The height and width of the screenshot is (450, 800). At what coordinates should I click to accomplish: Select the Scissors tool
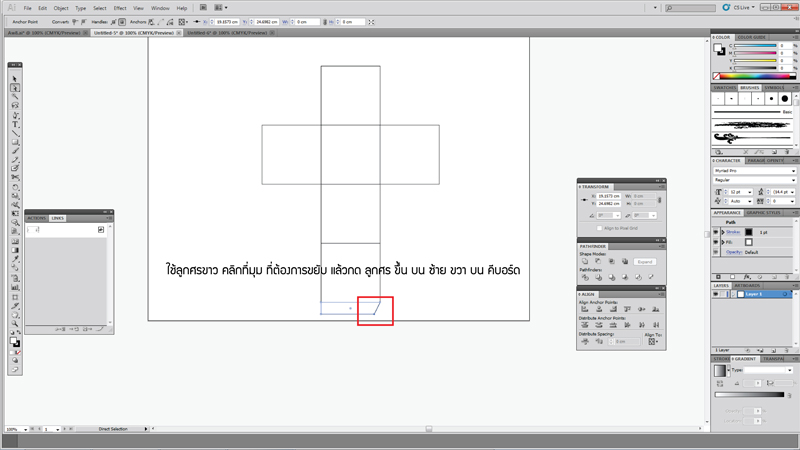tap(15, 178)
